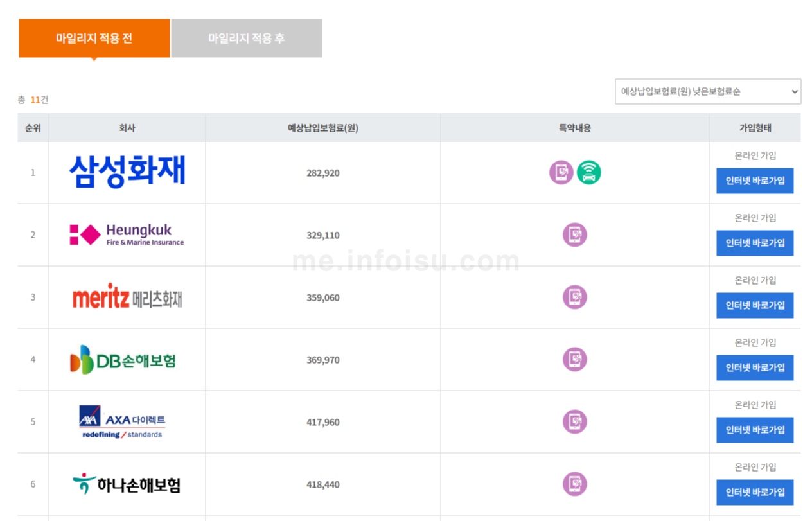Click the purple special-clause icon in the Heungkuk row

(x=575, y=234)
